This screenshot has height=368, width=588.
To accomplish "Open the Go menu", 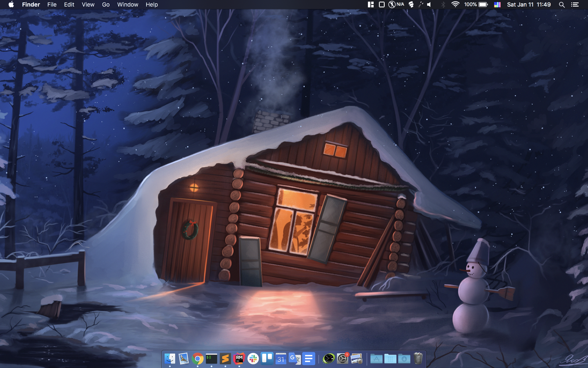I will 106,4.
